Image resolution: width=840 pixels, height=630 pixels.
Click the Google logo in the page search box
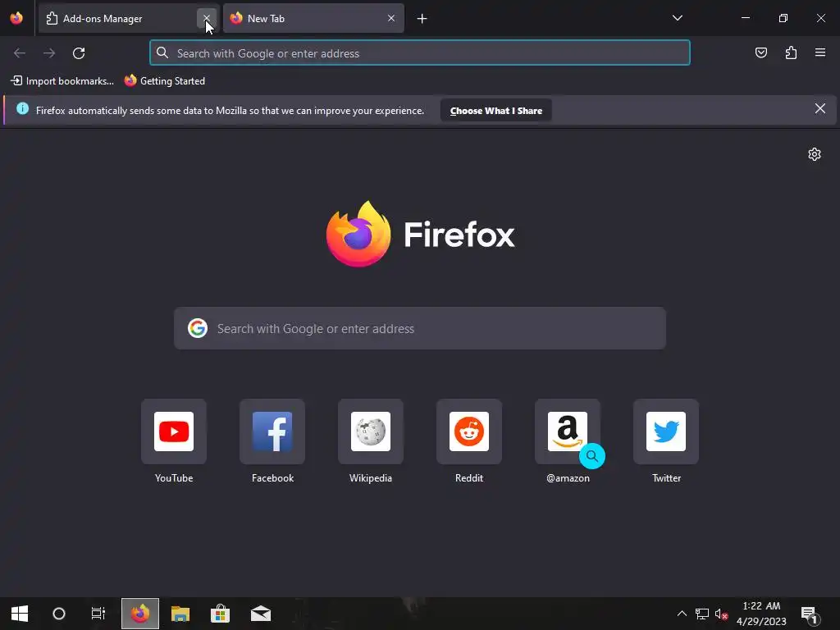198,328
